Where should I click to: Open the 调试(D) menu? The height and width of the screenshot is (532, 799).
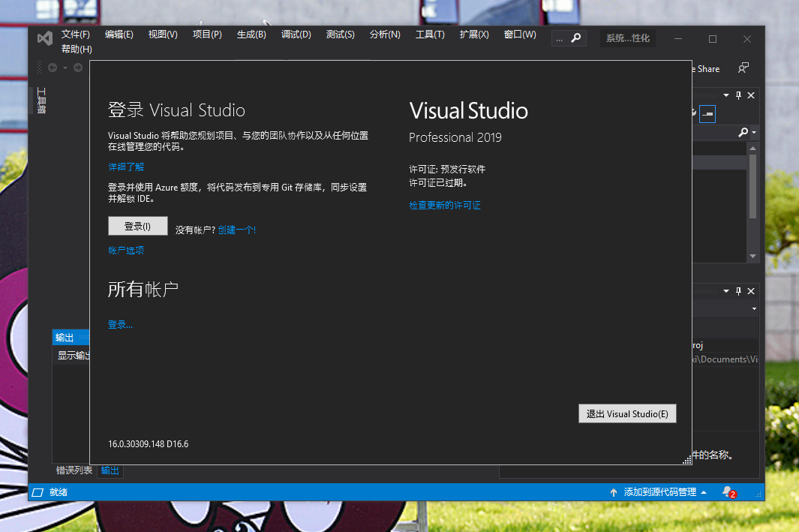coord(296,34)
